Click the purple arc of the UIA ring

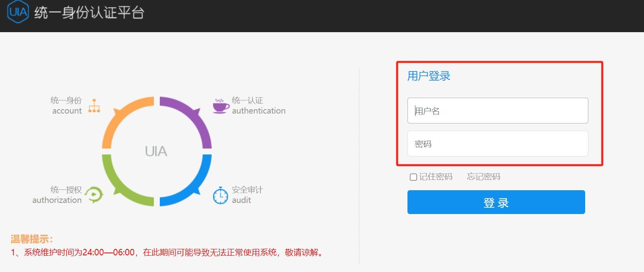(195, 114)
